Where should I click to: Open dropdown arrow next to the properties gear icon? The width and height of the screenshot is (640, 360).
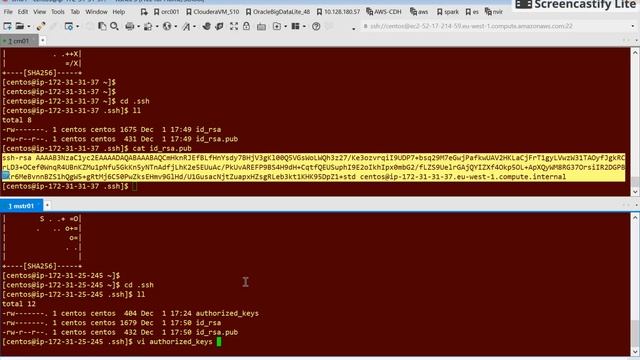(78, 27)
